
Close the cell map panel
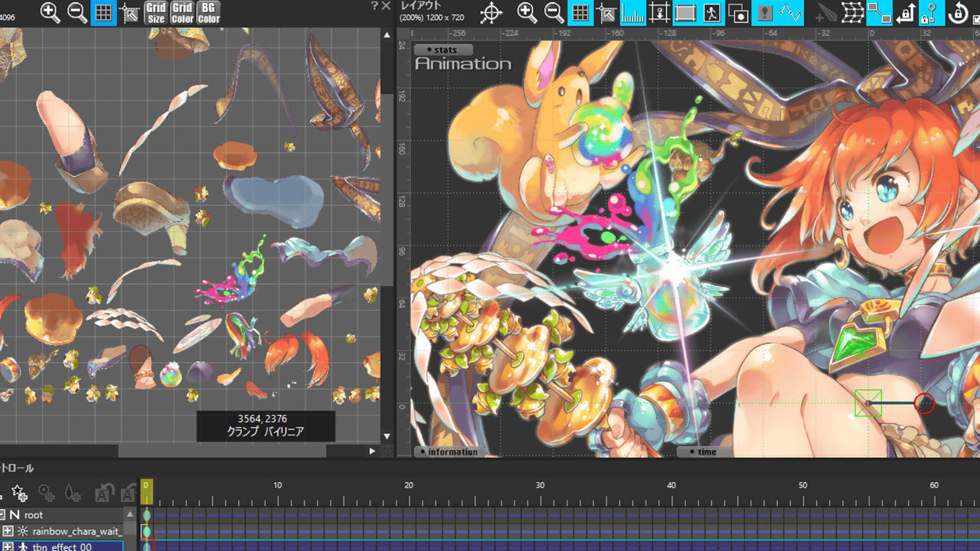387,6
